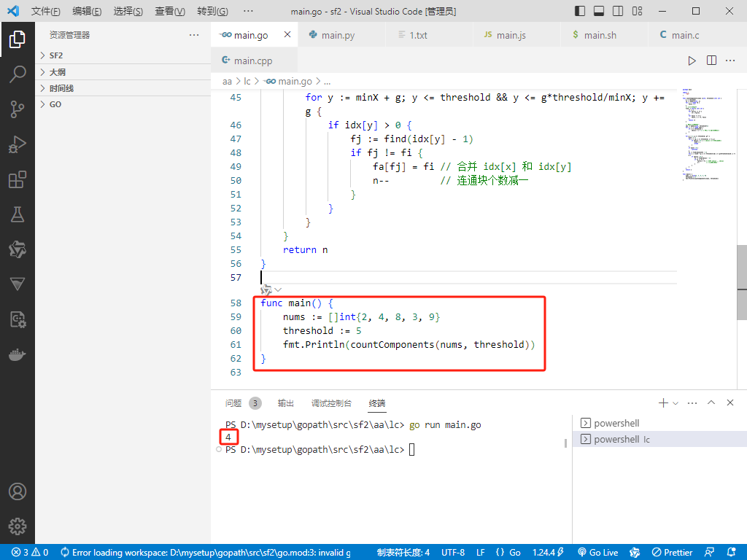This screenshot has height=560, width=747.
Task: Open the 调试控制台 debug console tab
Action: click(x=331, y=402)
